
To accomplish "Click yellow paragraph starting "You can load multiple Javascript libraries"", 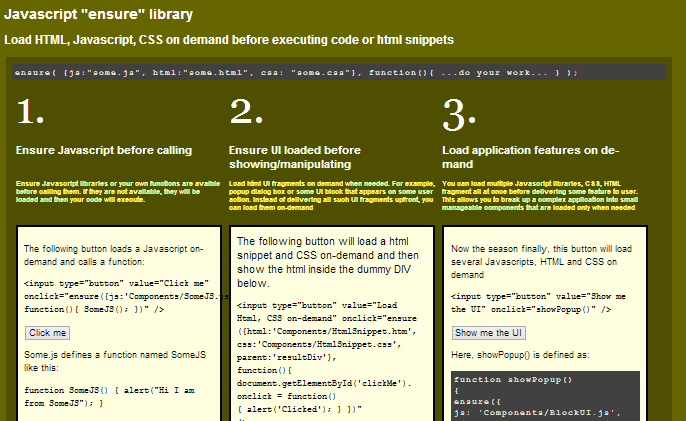I will pyautogui.click(x=540, y=196).
